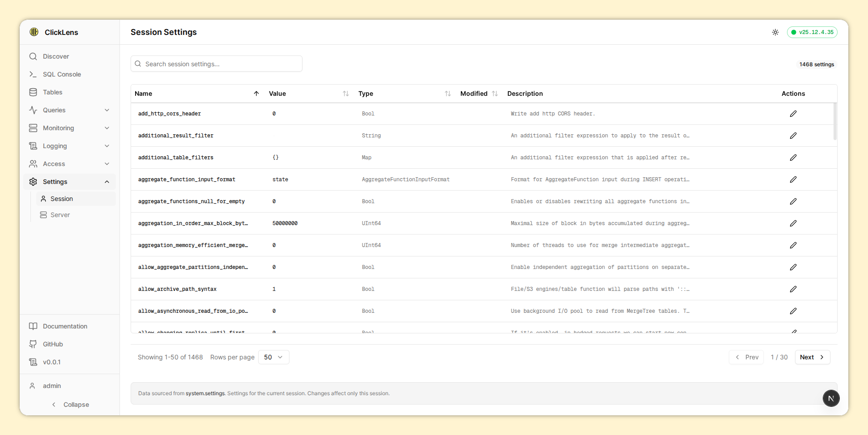Collapse the Settings sidebar section
Viewport: 868px width, 435px height.
[x=107, y=182]
